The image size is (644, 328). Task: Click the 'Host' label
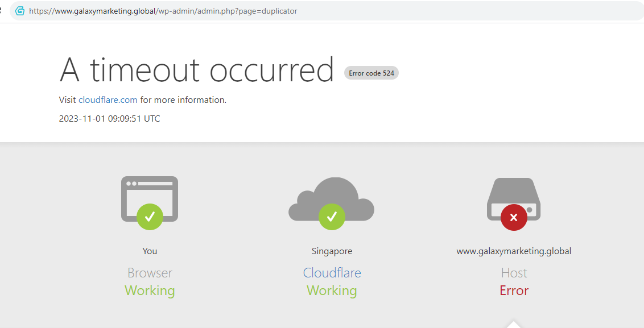[514, 273]
